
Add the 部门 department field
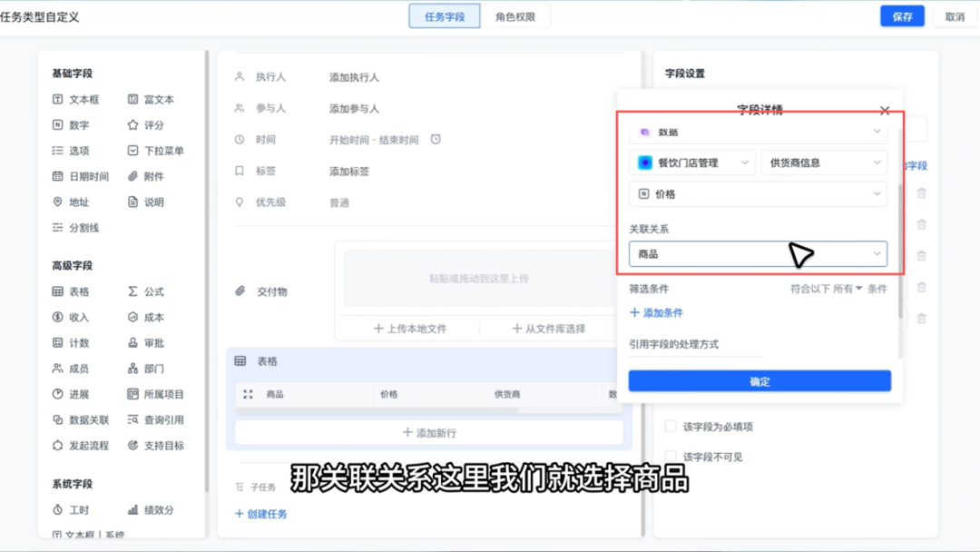coord(145,369)
